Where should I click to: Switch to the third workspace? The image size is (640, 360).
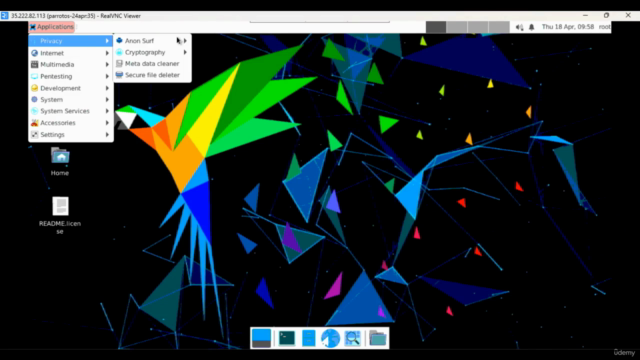coord(478,27)
